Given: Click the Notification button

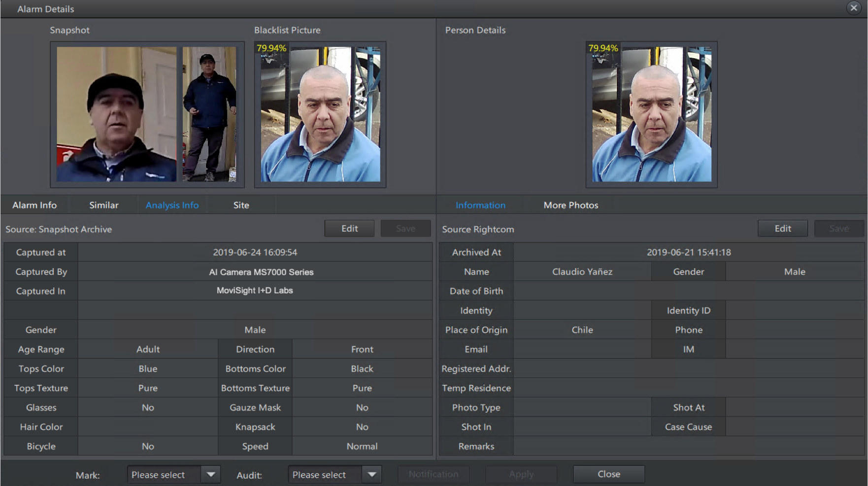Looking at the screenshot, I should pyautogui.click(x=433, y=474).
